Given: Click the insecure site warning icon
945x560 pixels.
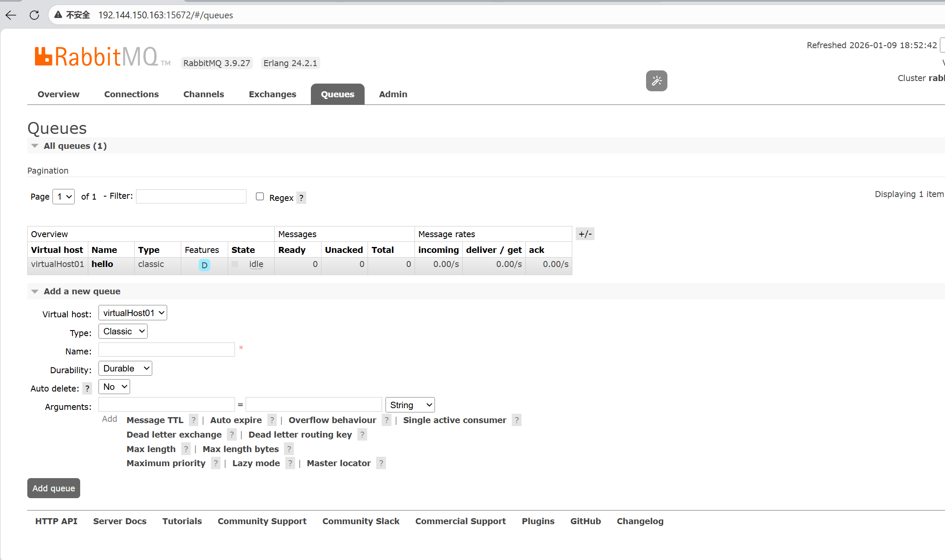Looking at the screenshot, I should point(58,15).
